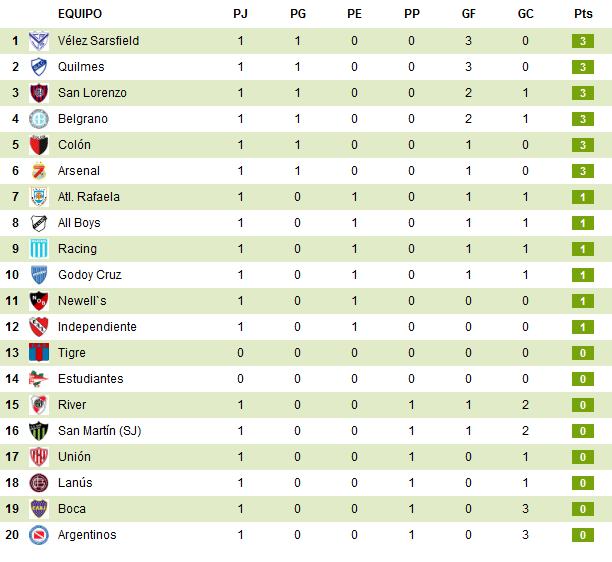This screenshot has width=612, height=562.
Task: Click the Vélez Sarsfield club crest
Action: pos(39,41)
